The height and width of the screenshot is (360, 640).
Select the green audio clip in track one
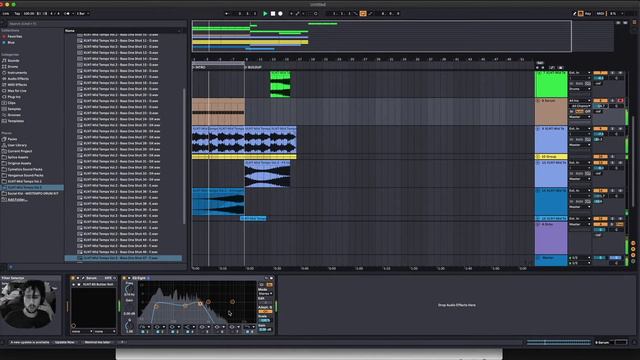tap(280, 84)
